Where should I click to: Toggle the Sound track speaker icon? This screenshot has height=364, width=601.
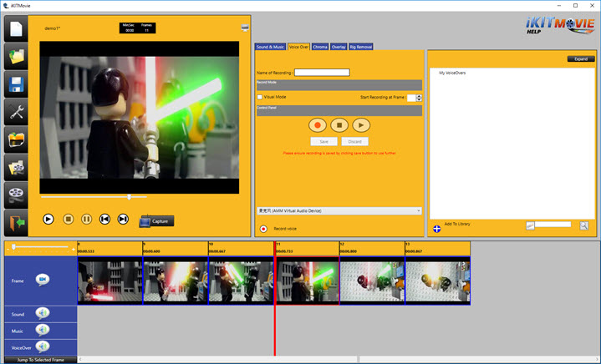(x=43, y=313)
